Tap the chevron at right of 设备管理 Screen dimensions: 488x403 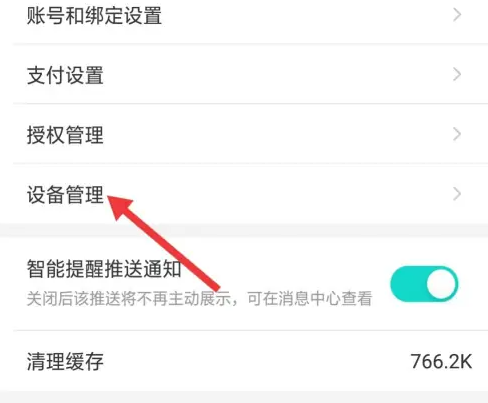457,194
